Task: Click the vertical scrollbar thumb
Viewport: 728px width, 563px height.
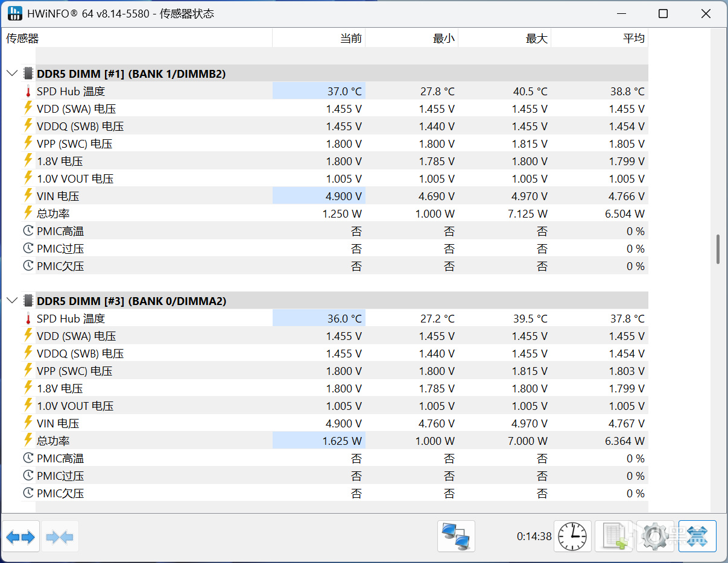Action: coord(718,249)
